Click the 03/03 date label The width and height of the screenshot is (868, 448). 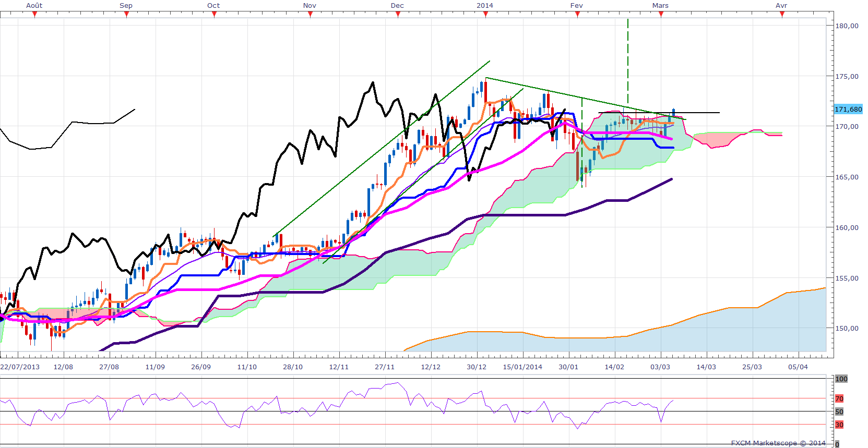click(660, 367)
